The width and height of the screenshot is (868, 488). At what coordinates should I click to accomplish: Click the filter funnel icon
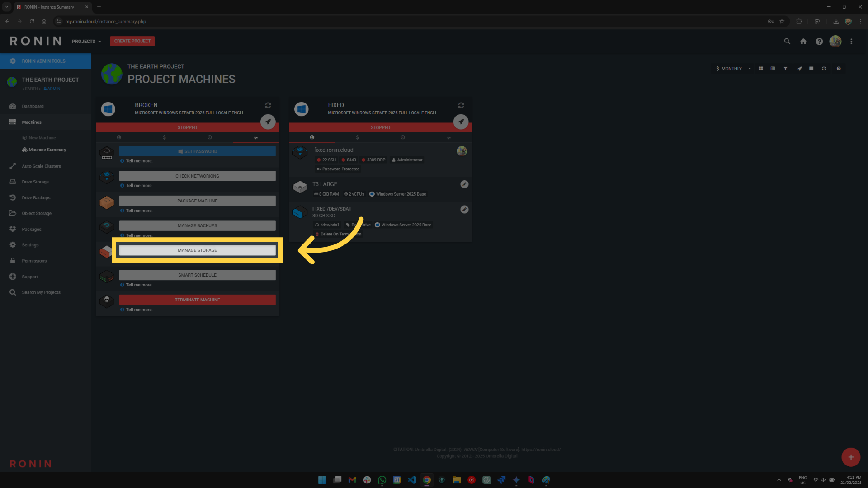pyautogui.click(x=786, y=69)
